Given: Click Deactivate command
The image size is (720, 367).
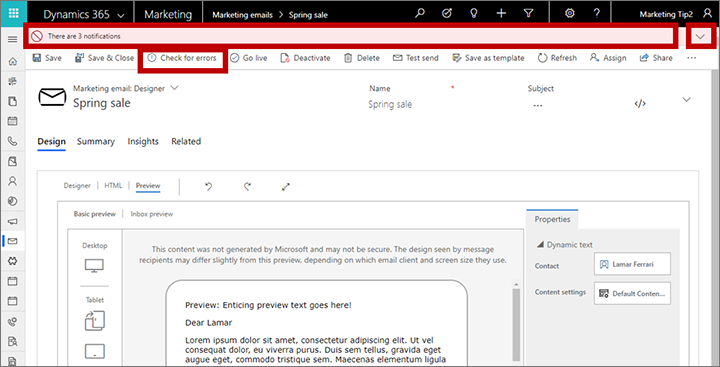Looking at the screenshot, I should [305, 58].
